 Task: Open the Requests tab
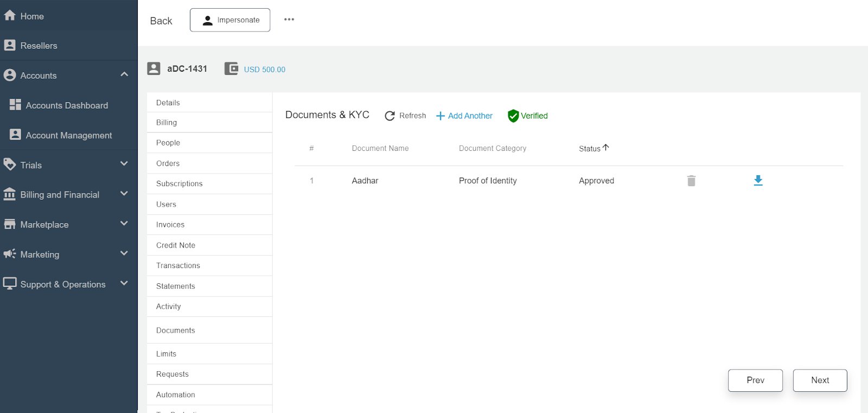(209, 374)
